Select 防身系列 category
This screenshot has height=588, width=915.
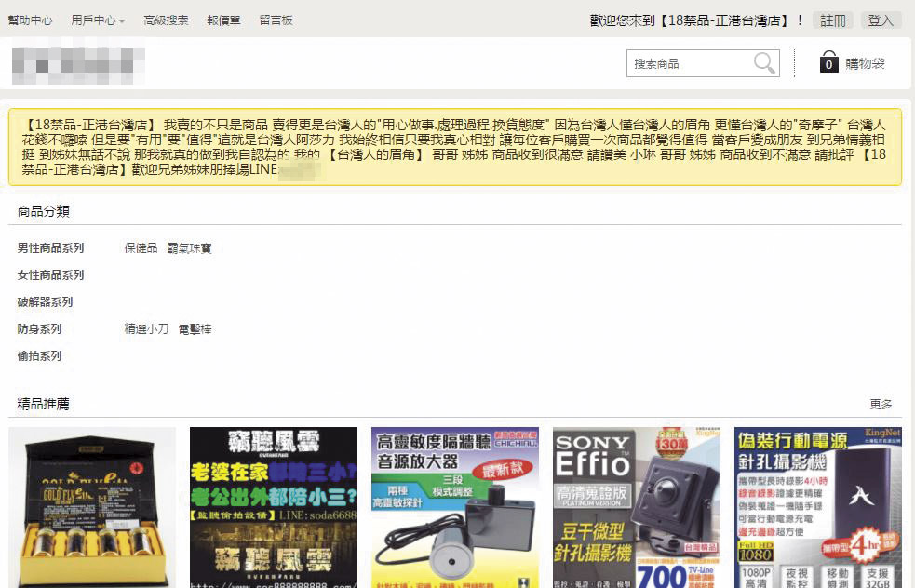39,329
